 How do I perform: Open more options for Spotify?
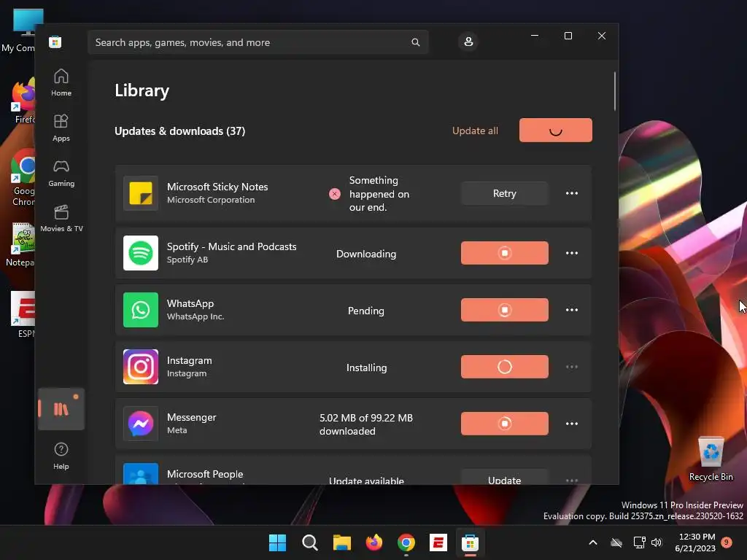pyautogui.click(x=572, y=253)
